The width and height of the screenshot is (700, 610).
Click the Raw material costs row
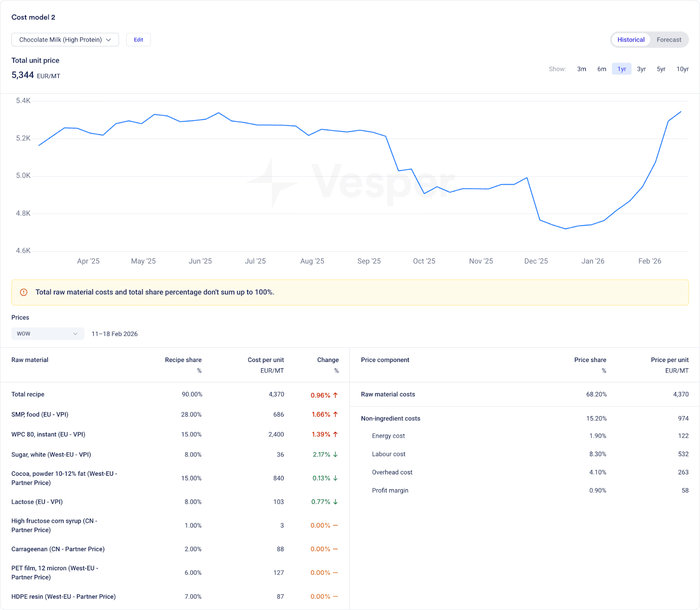(x=525, y=394)
